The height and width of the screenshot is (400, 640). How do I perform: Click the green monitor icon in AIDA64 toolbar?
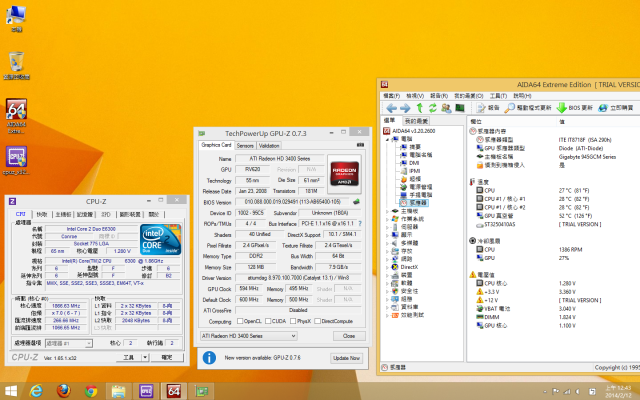pyautogui.click(x=460, y=108)
